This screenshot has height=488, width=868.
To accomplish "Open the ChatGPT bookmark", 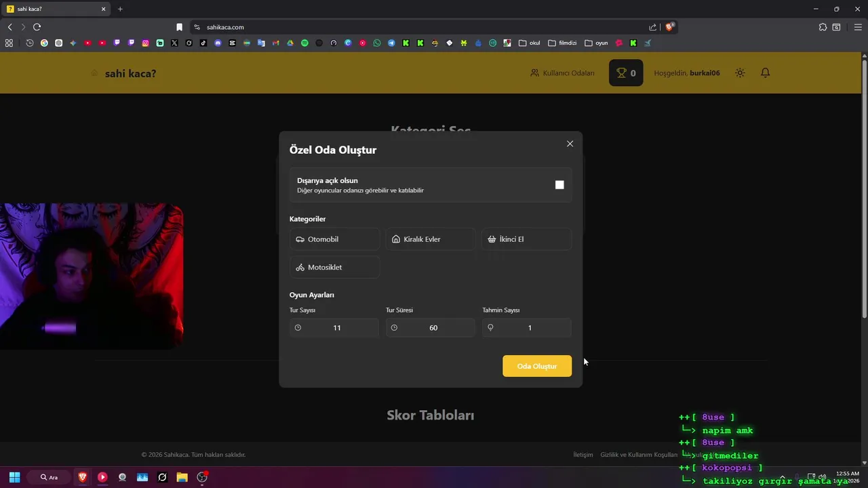I will (59, 43).
